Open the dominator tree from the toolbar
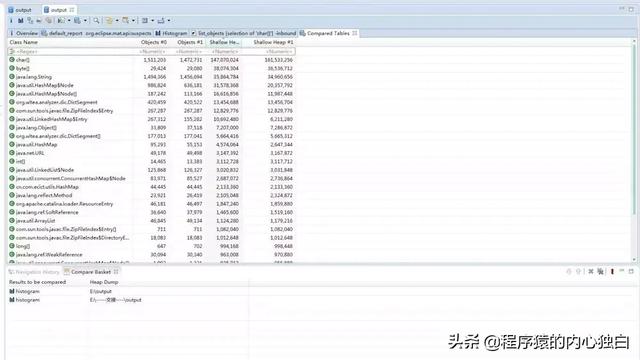Image resolution: width=640 pixels, height=360 pixels. click(30, 20)
